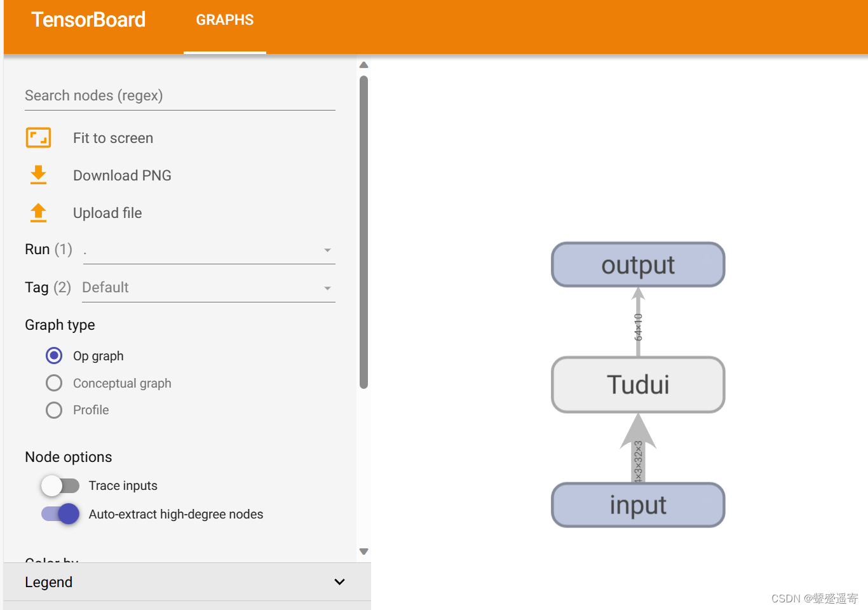The width and height of the screenshot is (868, 610).
Task: Select the Tudui node in graph
Action: coord(638,384)
